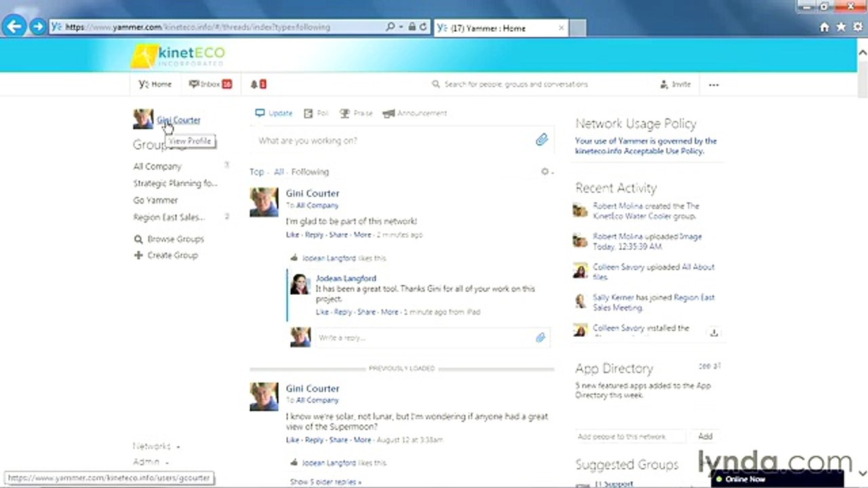Image resolution: width=868 pixels, height=488 pixels.
Task: Open Gini Courter's avatar on Supermoon post
Action: click(264, 396)
